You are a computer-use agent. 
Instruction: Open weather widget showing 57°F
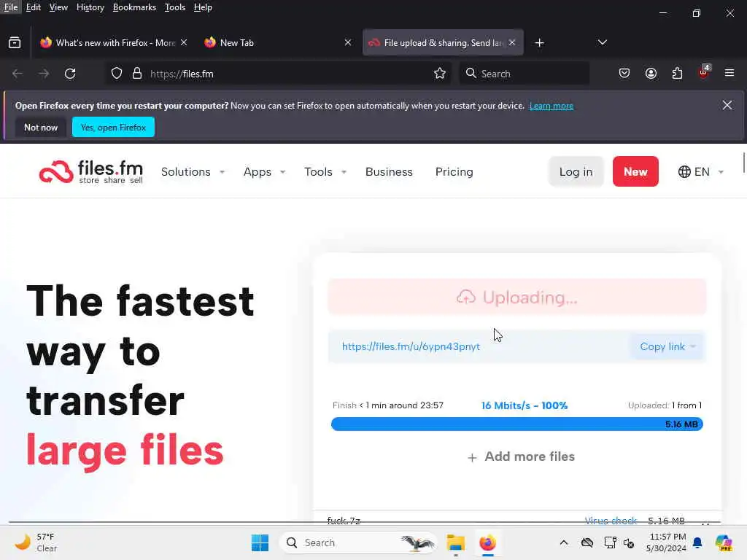[x=36, y=542]
